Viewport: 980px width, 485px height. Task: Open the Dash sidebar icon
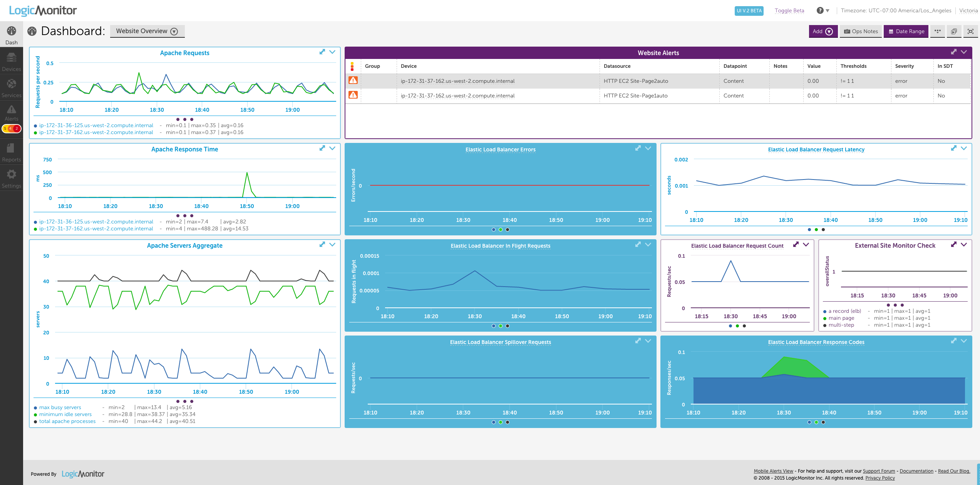[x=12, y=35]
